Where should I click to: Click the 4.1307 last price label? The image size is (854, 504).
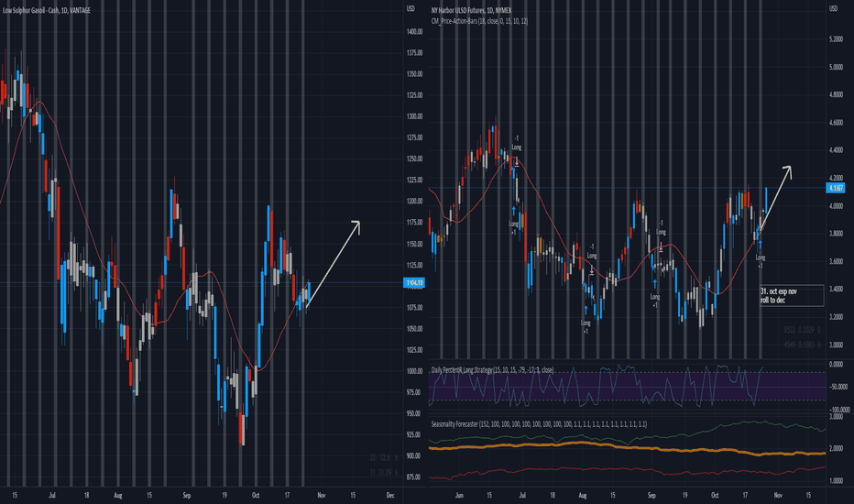coord(836,188)
